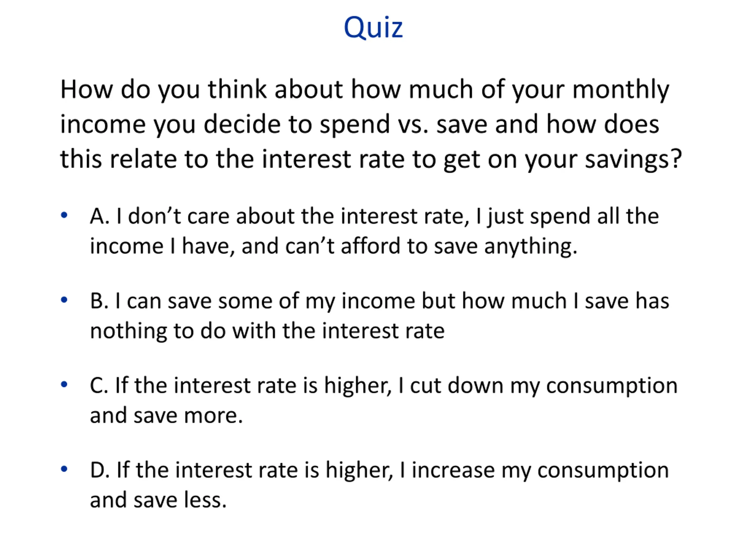Choose answer C about cutting consumption

pyautogui.click(x=384, y=400)
